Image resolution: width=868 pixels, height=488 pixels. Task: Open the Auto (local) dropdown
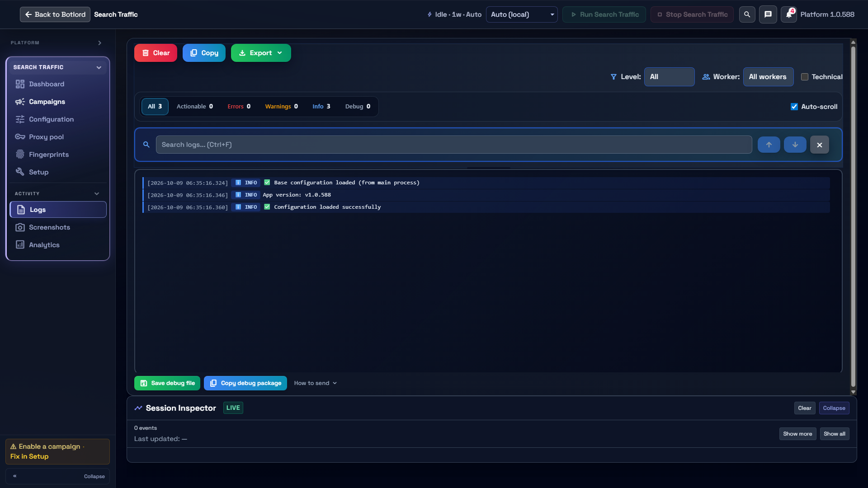pos(522,14)
